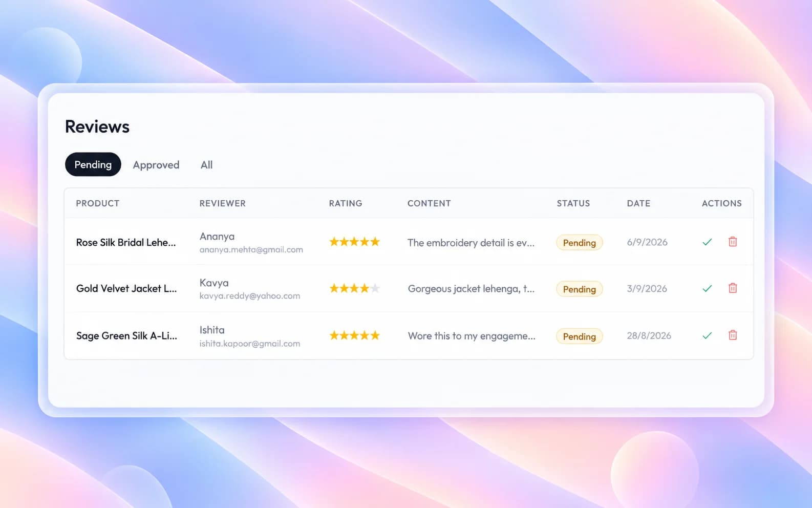Click the CONTENT column header

point(429,203)
